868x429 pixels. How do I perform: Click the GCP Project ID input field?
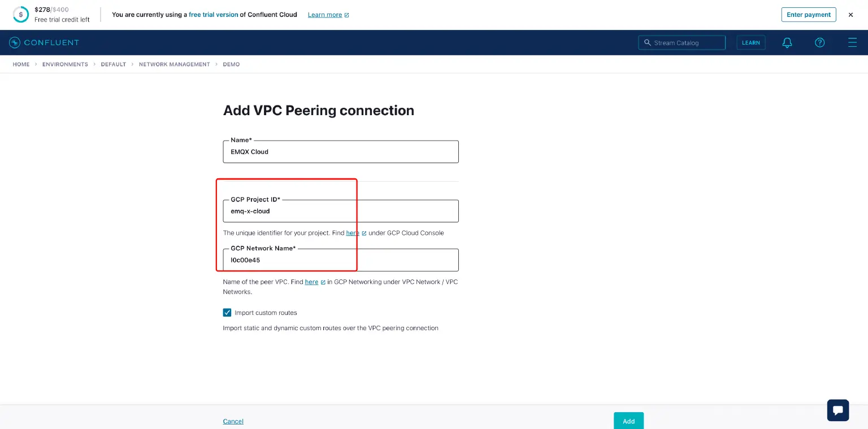coord(340,211)
